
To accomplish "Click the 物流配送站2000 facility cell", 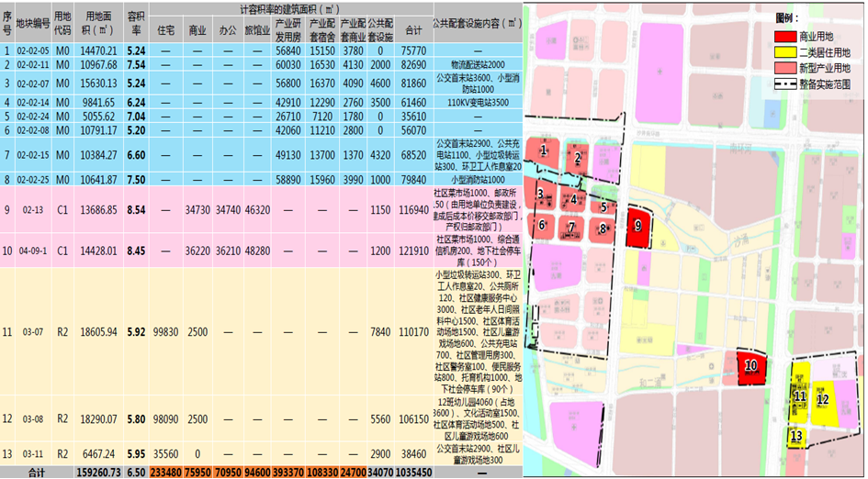I will 478,65.
